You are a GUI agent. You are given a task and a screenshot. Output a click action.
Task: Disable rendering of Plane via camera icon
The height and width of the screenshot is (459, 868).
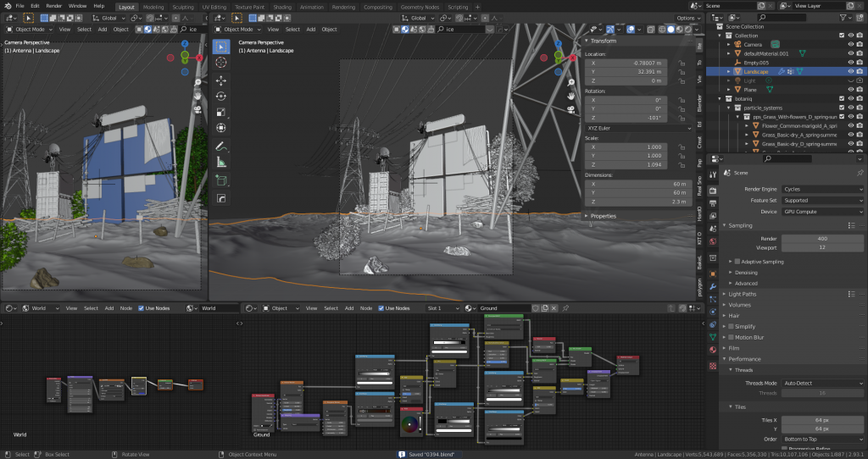(860, 90)
